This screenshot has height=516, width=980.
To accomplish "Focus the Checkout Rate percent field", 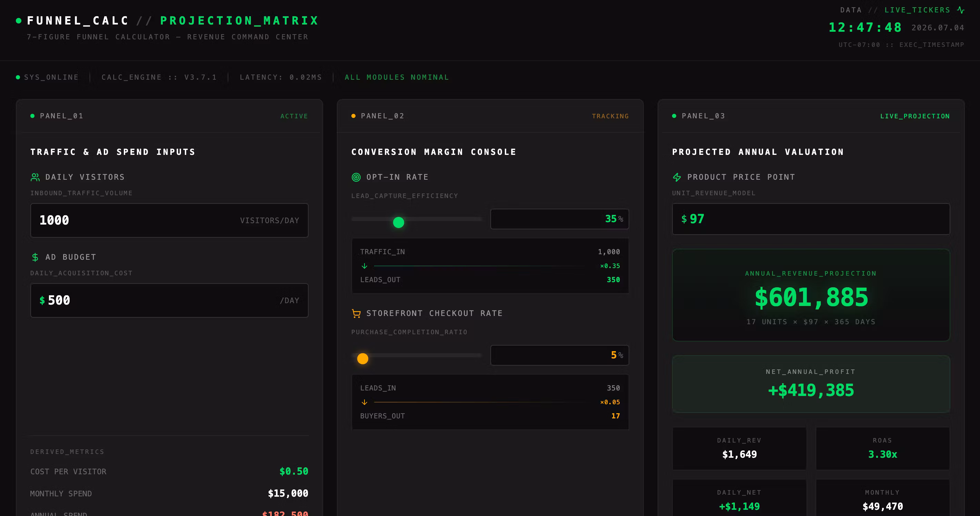I will pos(560,355).
